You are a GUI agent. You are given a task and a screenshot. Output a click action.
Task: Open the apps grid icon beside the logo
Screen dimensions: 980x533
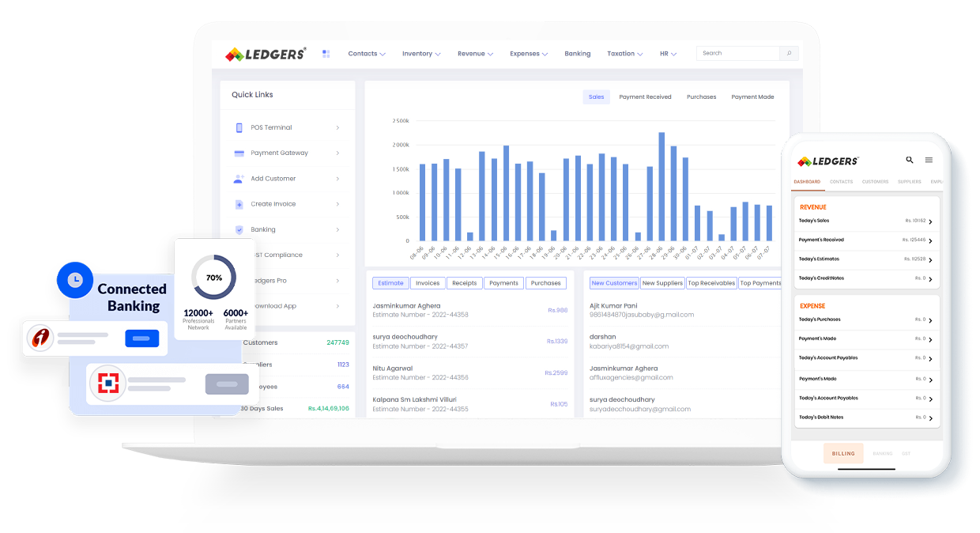click(326, 53)
